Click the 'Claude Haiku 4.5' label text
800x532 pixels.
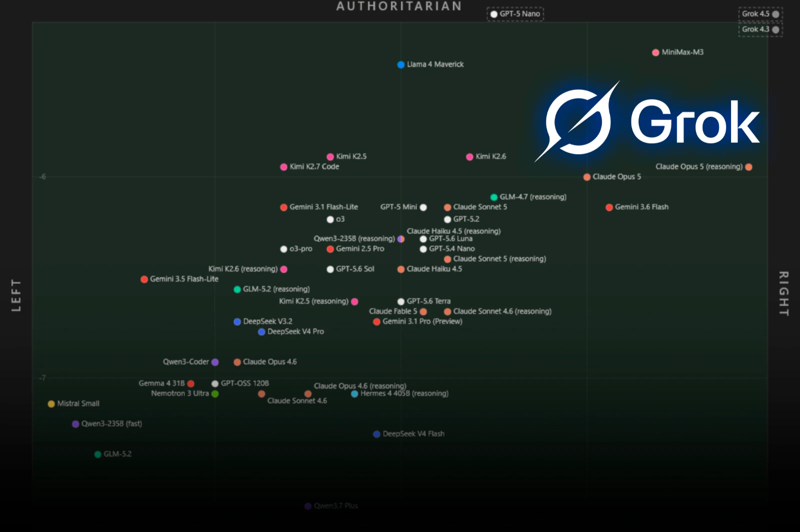pos(434,269)
